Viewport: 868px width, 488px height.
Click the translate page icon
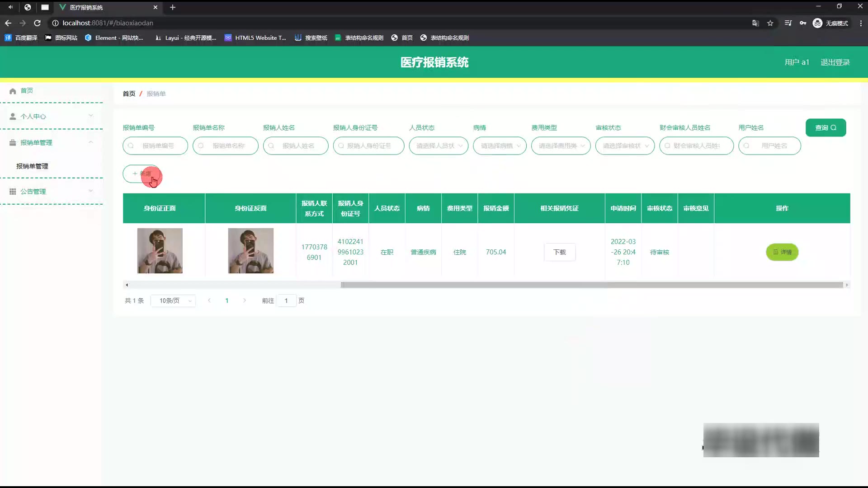pyautogui.click(x=755, y=23)
